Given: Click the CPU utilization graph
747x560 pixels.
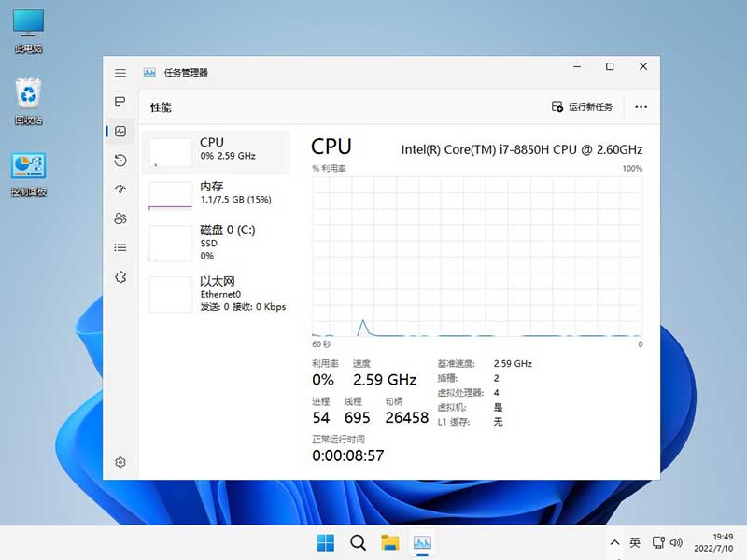Looking at the screenshot, I should click(x=477, y=257).
